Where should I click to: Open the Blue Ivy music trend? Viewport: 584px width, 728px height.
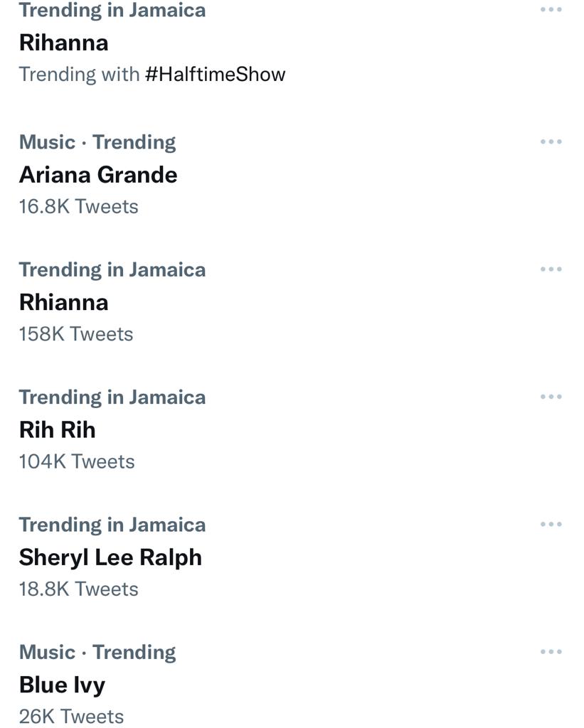coord(62,685)
